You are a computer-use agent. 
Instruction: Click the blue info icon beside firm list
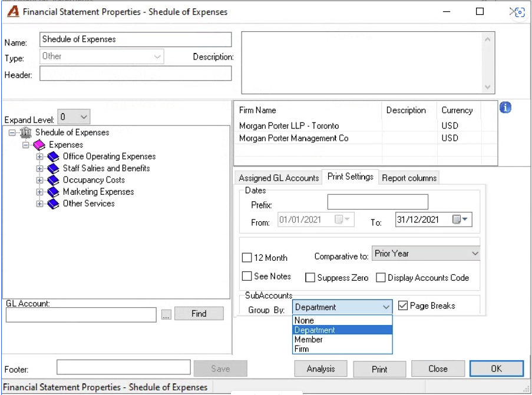505,108
